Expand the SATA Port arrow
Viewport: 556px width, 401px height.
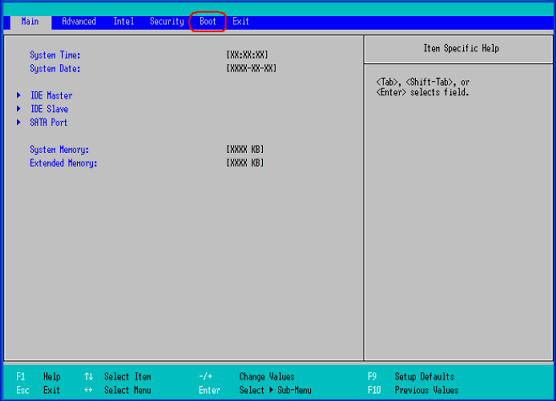(x=19, y=122)
